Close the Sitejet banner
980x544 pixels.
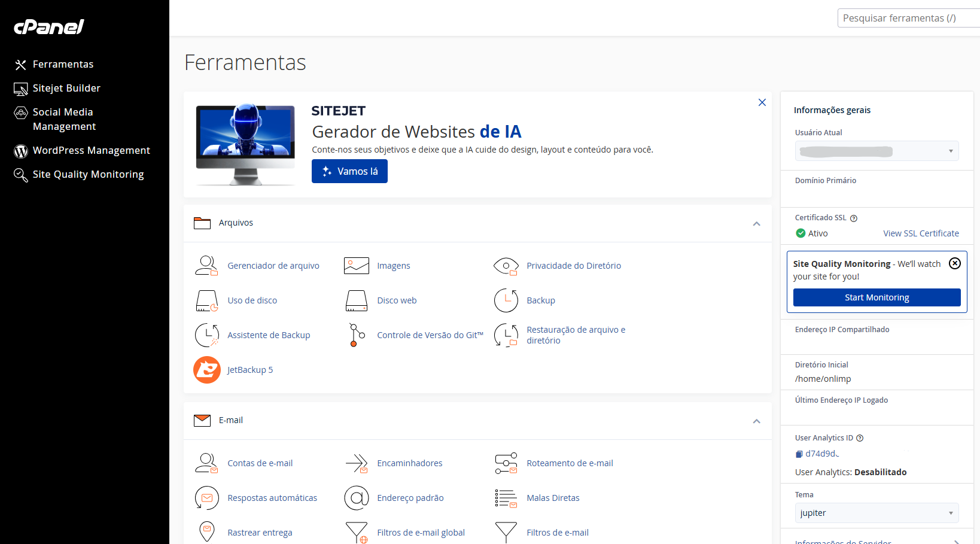pyautogui.click(x=762, y=102)
